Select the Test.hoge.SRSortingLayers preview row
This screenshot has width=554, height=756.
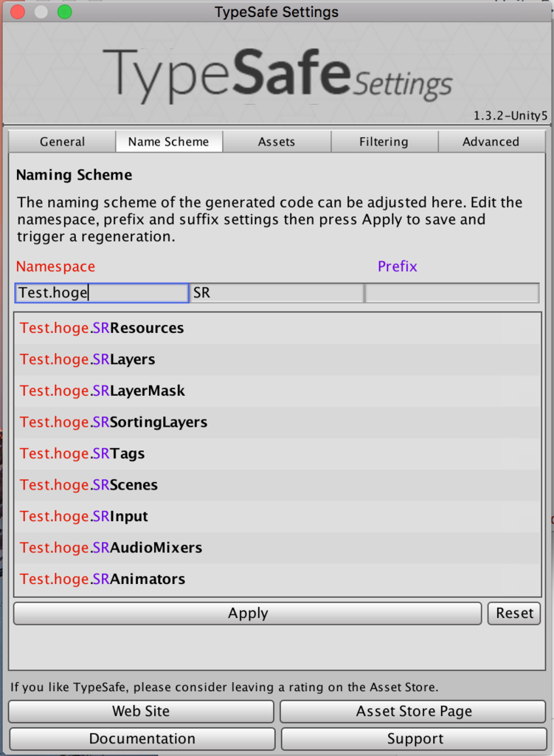click(x=277, y=422)
